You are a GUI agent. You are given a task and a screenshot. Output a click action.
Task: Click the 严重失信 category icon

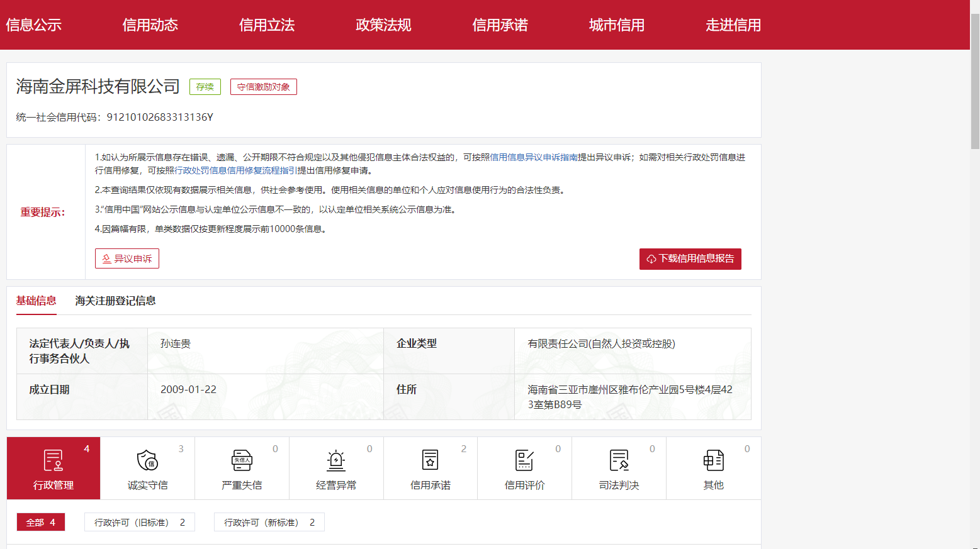(x=242, y=460)
